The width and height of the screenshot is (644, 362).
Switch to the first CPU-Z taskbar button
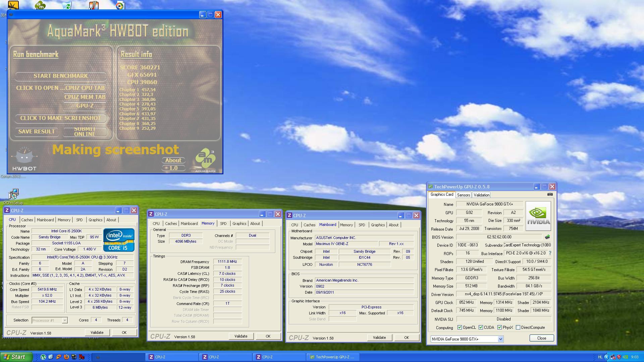(172, 357)
